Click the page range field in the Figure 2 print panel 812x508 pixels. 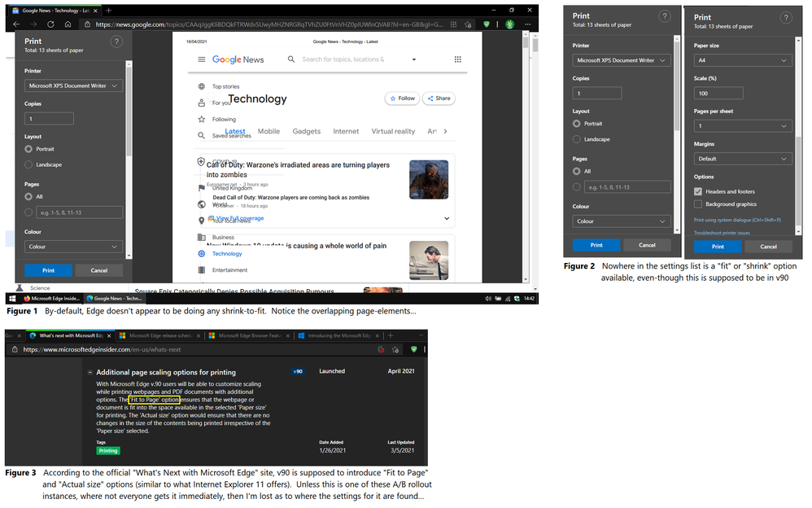[x=627, y=187]
